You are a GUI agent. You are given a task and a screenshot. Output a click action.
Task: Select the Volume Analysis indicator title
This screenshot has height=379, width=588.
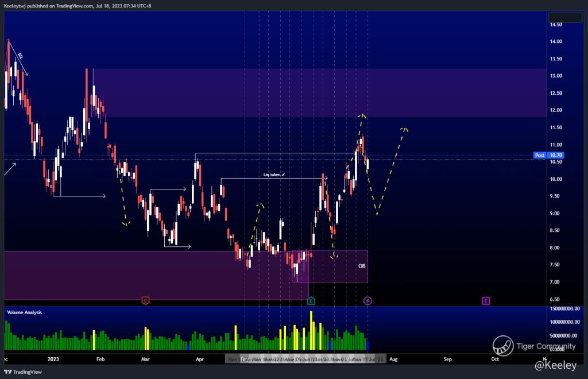tap(24, 312)
